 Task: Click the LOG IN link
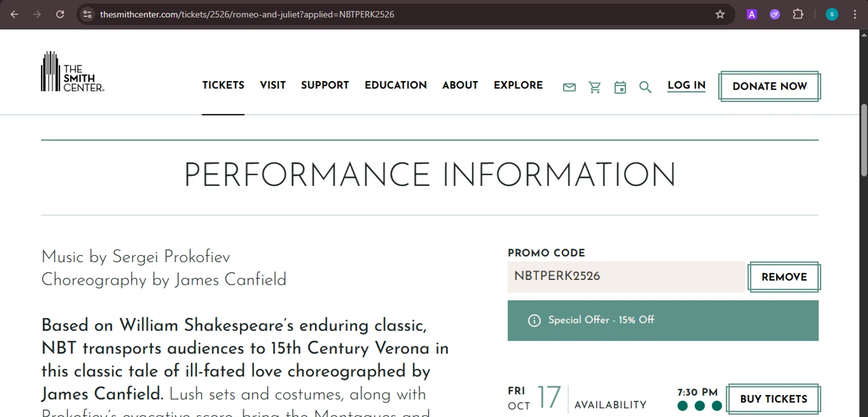[x=686, y=86]
